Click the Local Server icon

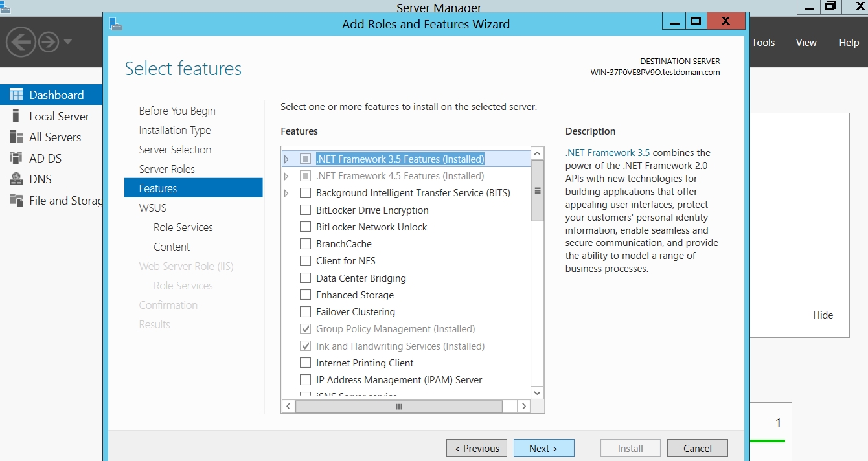(16, 116)
